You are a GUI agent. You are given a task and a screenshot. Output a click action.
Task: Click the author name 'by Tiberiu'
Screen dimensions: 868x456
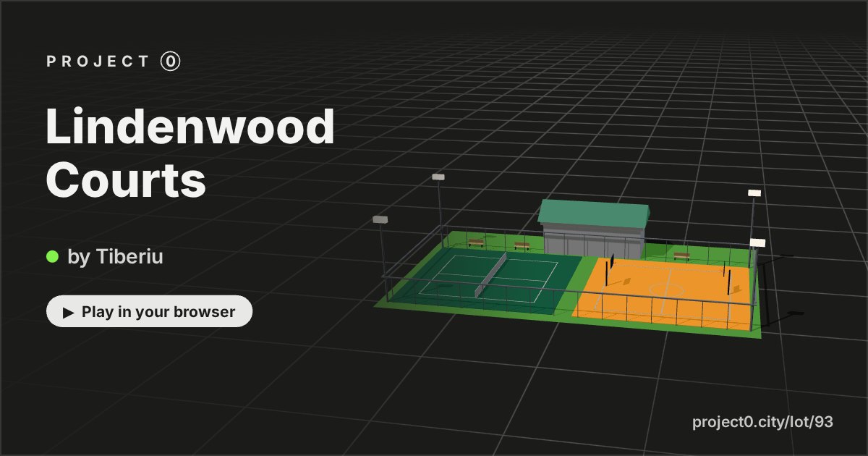[115, 256]
